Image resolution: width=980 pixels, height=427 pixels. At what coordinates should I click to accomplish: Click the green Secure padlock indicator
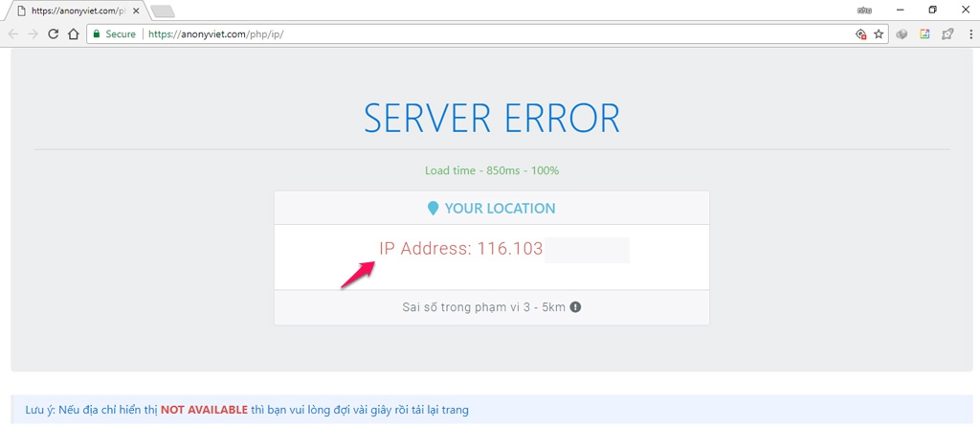click(114, 34)
